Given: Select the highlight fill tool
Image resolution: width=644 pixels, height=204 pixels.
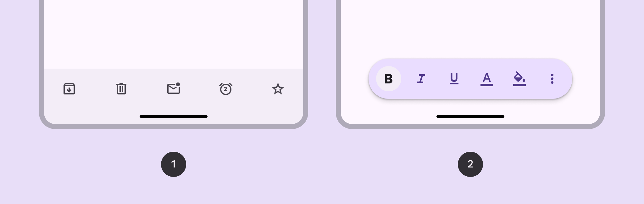Looking at the screenshot, I should pyautogui.click(x=519, y=79).
